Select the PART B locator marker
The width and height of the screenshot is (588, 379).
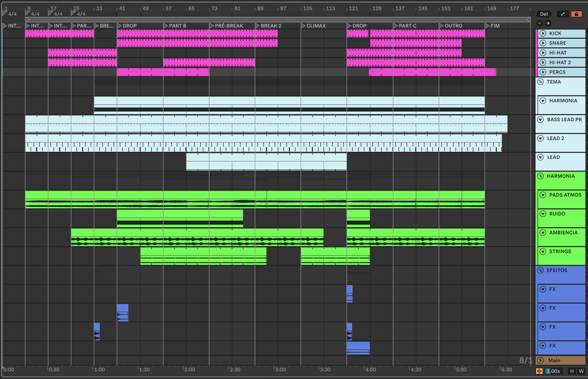166,26
